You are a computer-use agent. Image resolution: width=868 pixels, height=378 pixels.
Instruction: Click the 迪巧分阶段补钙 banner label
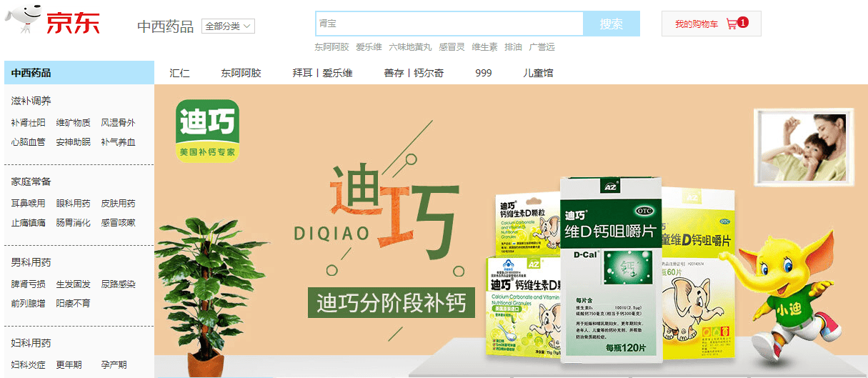coord(391,302)
